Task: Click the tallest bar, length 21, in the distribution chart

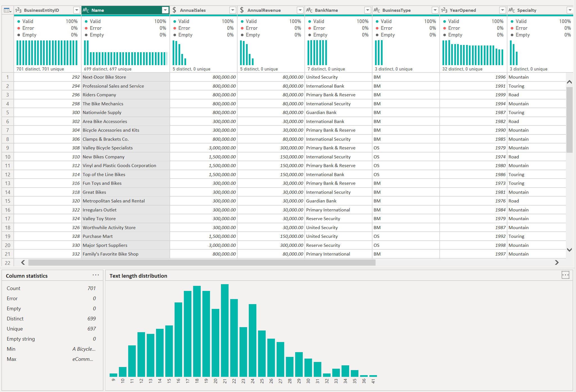Action: coord(225,330)
